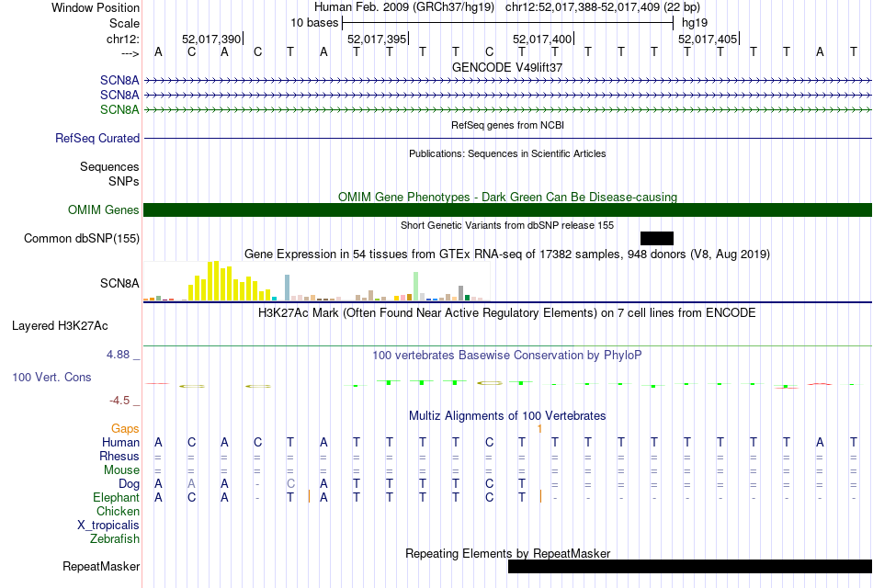This screenshot has width=873, height=588.
Task: Select the Elephant alignment row label
Action: [116, 497]
